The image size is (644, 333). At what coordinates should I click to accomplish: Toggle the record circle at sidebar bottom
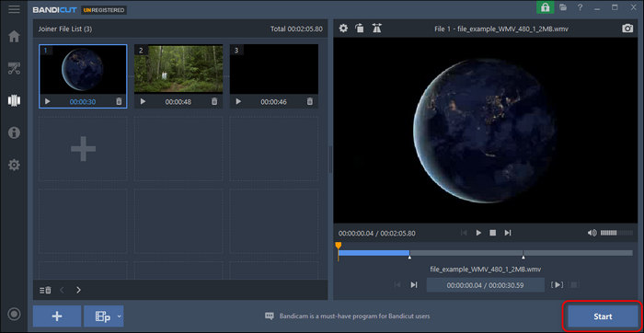click(x=14, y=315)
